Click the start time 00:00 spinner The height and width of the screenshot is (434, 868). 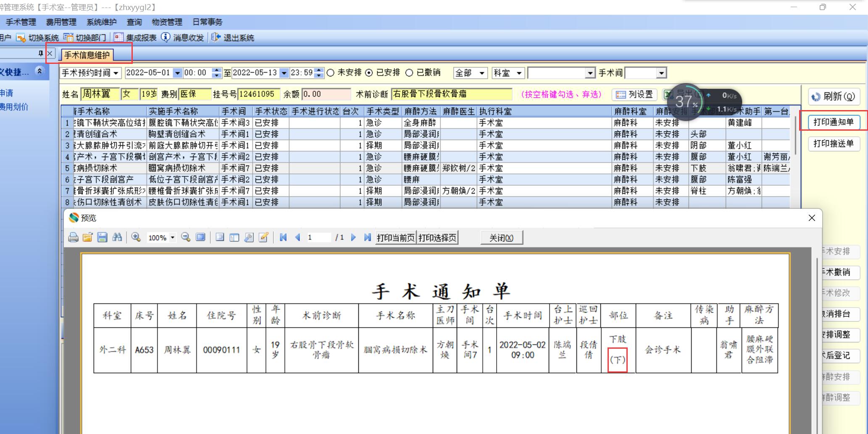216,73
